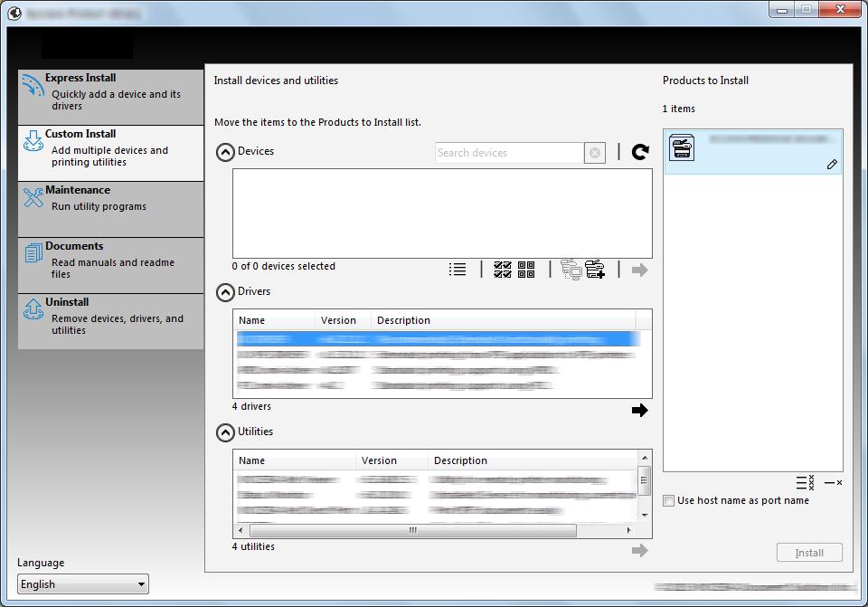Deselect all devices icon
868x607 pixels.
coord(526,270)
